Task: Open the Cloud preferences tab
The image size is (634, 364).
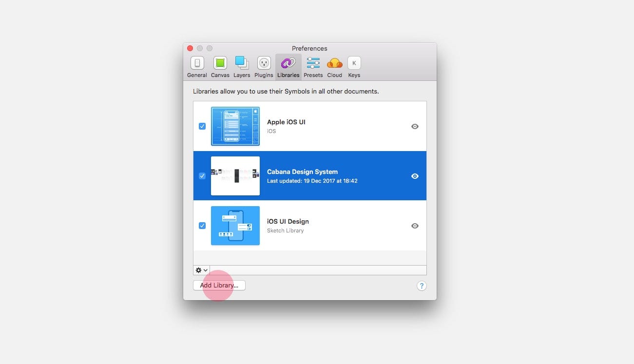Action: tap(335, 67)
